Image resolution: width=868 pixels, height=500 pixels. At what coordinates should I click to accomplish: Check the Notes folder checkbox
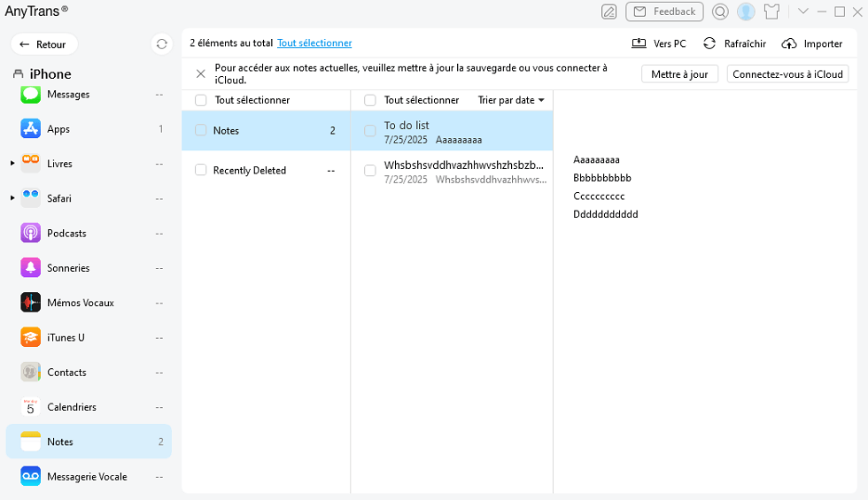coord(201,131)
